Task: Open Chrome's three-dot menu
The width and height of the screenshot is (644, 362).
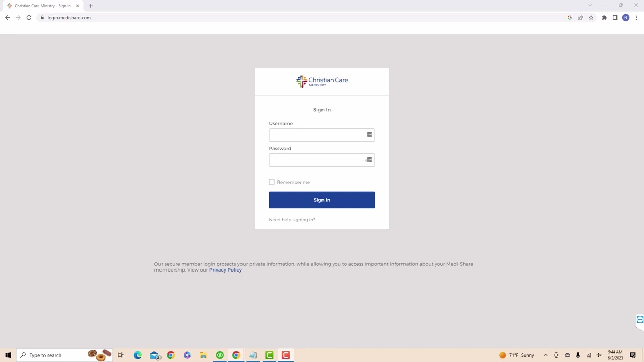Action: (x=637, y=18)
